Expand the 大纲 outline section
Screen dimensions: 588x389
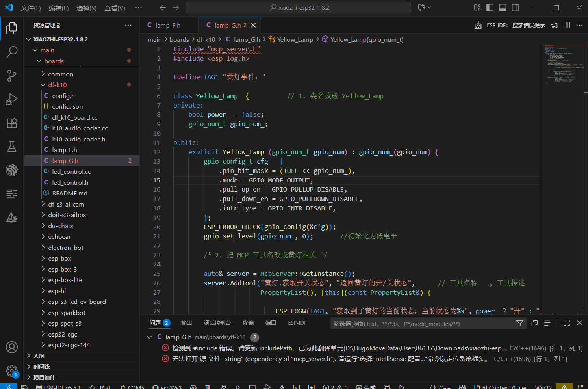[x=39, y=356]
